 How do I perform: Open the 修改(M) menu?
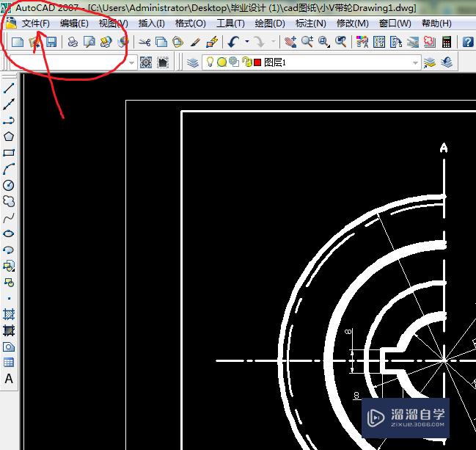pyautogui.click(x=353, y=23)
